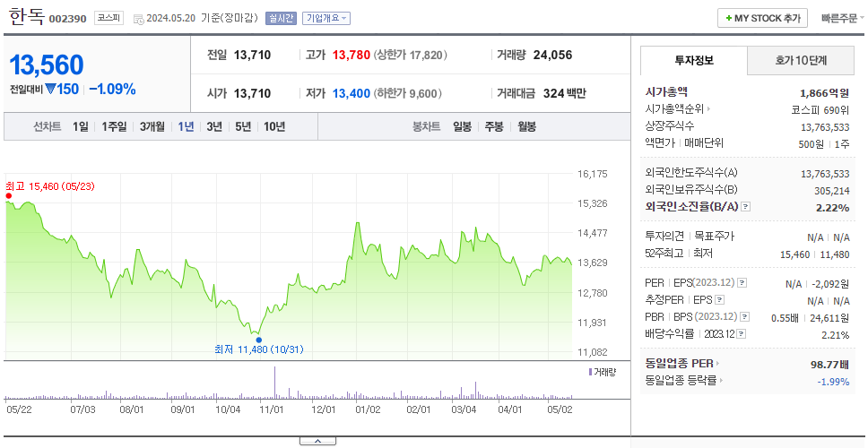This screenshot has height=448, width=868.
Task: Click the stock code 002390
Action: 67,19
